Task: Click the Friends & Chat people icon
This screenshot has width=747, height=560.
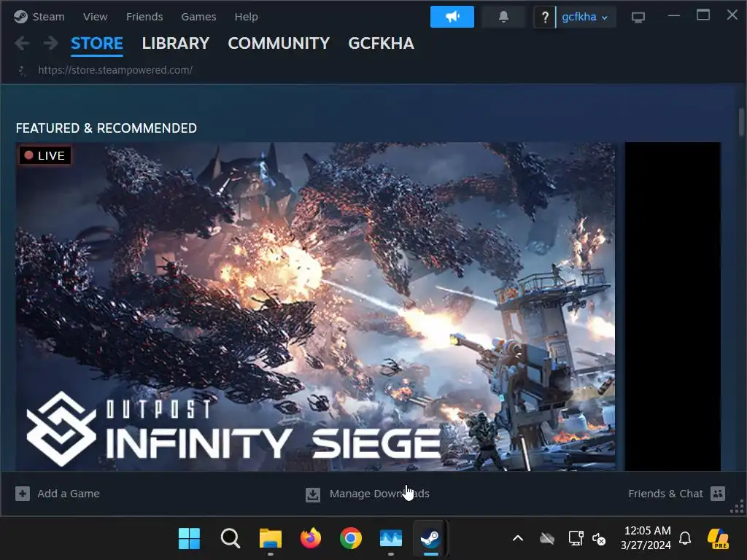Action: click(718, 494)
